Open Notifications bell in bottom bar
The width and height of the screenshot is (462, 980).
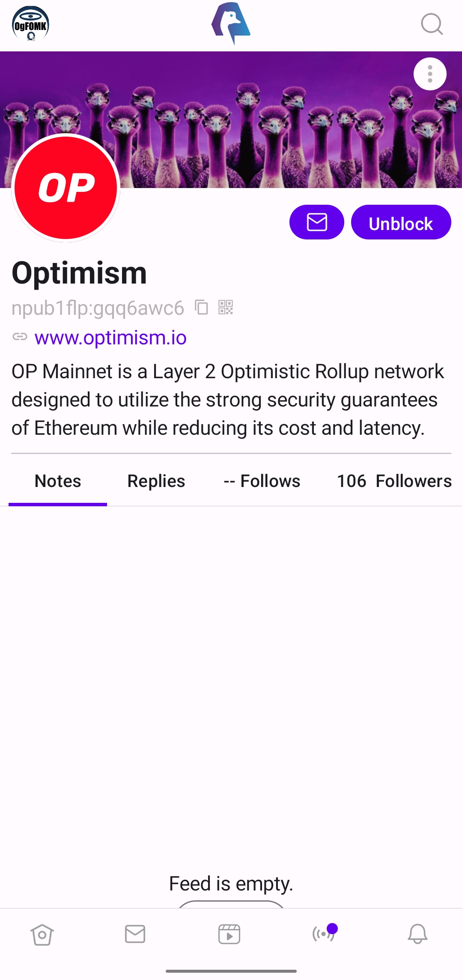[417, 934]
